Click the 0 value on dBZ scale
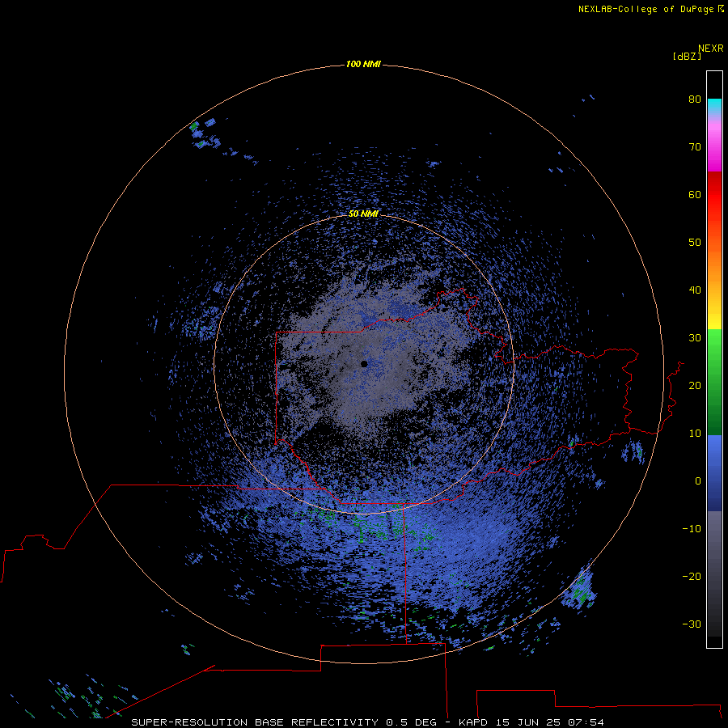 point(698,481)
